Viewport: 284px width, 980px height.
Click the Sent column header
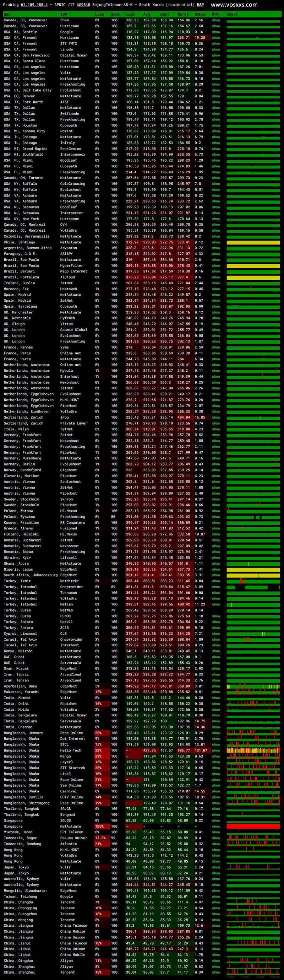pos(115,15)
